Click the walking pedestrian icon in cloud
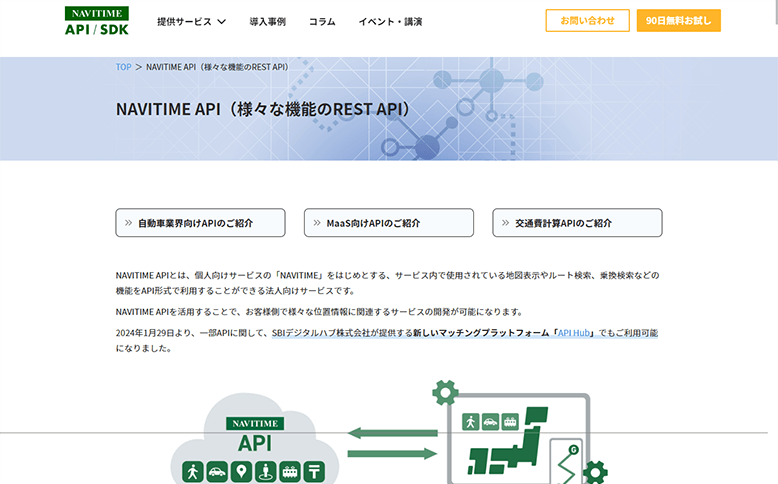 click(193, 471)
